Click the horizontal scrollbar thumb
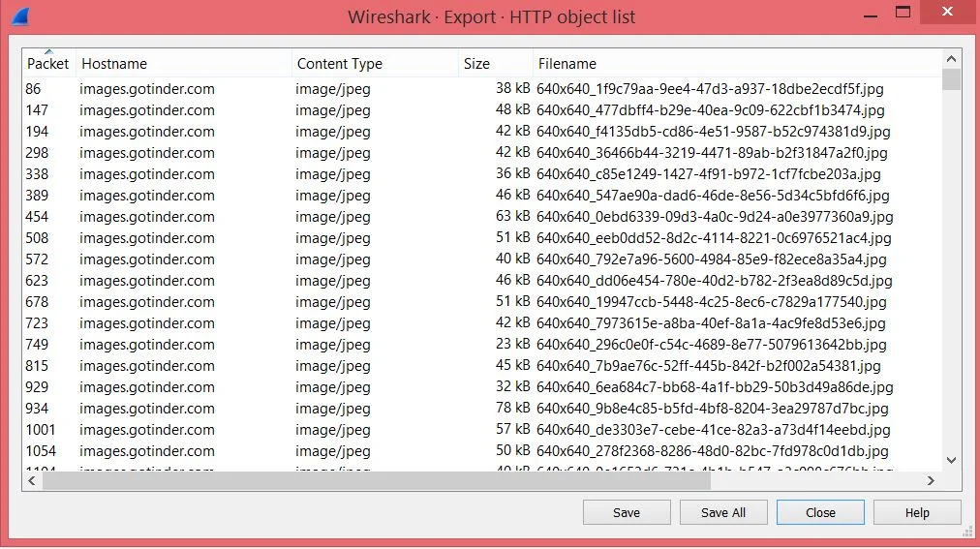Viewport: 980px width, 549px height. point(377,480)
